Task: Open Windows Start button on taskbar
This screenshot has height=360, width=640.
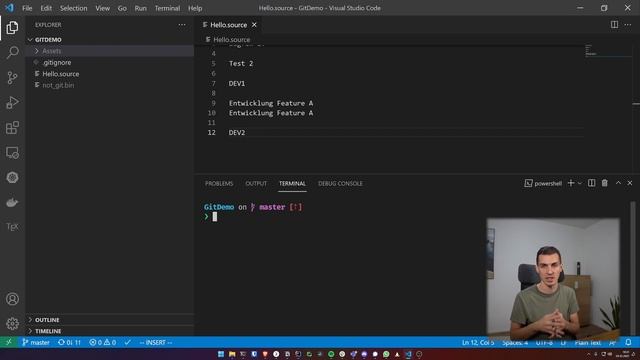Action: coord(221,354)
